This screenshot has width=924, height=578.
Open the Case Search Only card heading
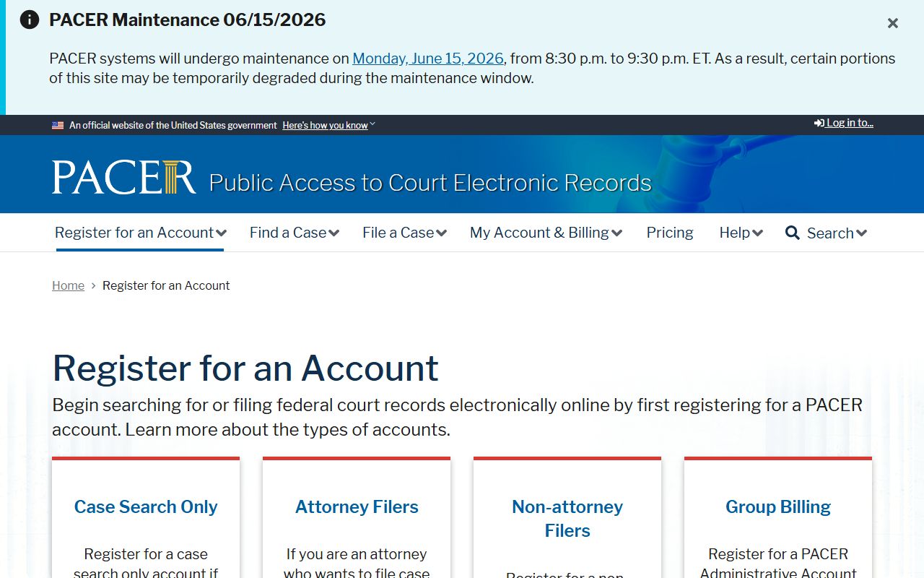146,506
